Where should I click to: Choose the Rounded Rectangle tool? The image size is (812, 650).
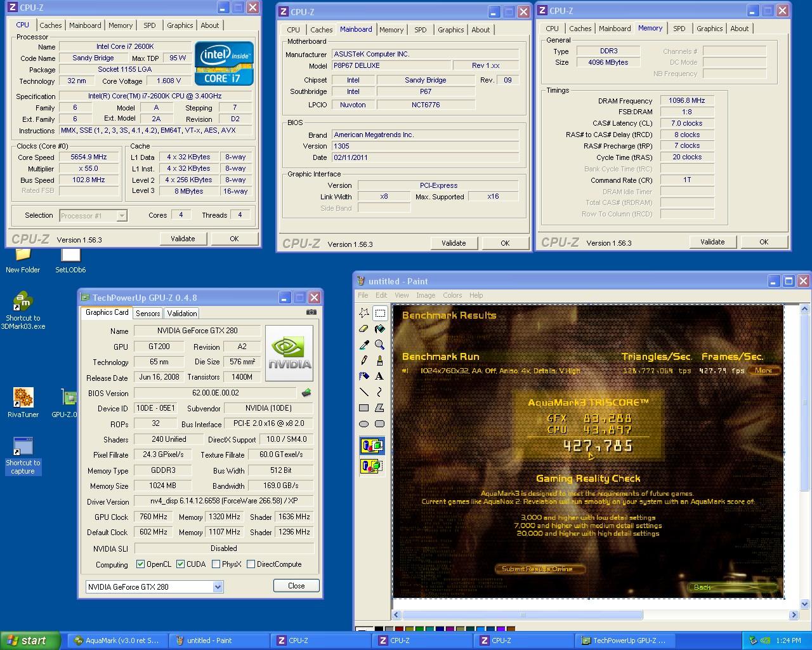point(379,423)
